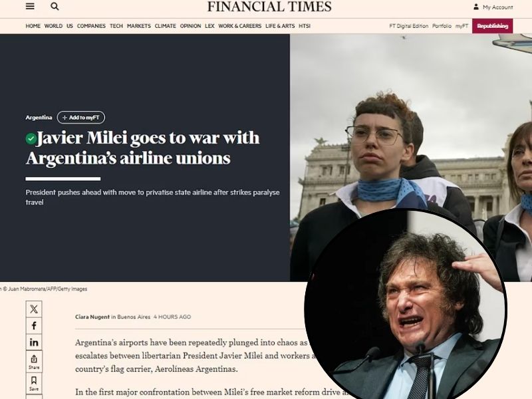Image resolution: width=532 pixels, height=399 pixels.
Task: Click the Financial Times masthead logo
Action: point(269,7)
